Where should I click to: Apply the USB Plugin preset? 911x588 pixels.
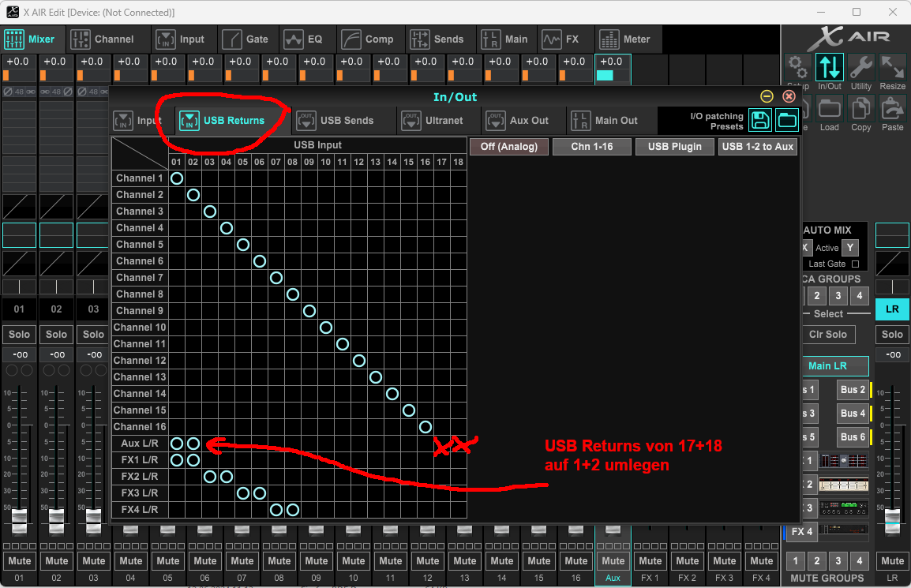pos(674,147)
